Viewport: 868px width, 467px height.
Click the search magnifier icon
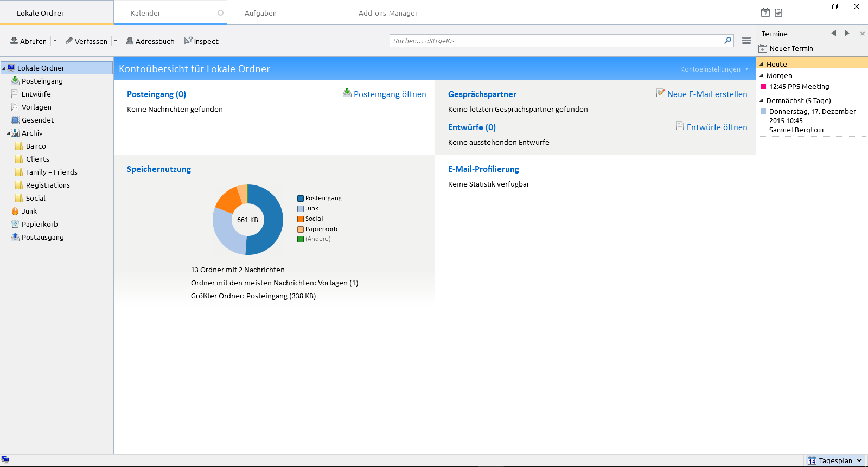727,41
